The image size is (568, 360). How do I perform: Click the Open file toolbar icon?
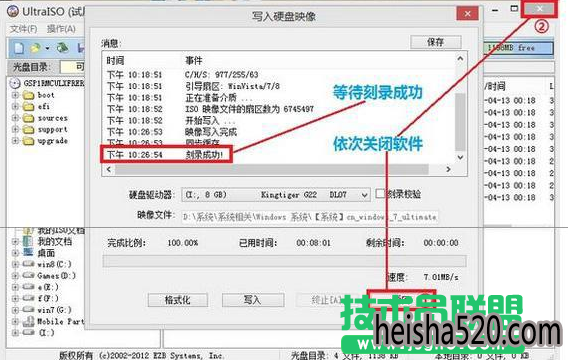click(x=35, y=48)
